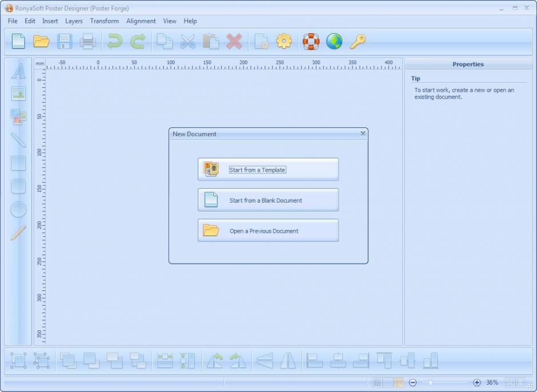Select the Line drawing tool
Image resolution: width=537 pixels, height=392 pixels.
tap(18, 140)
